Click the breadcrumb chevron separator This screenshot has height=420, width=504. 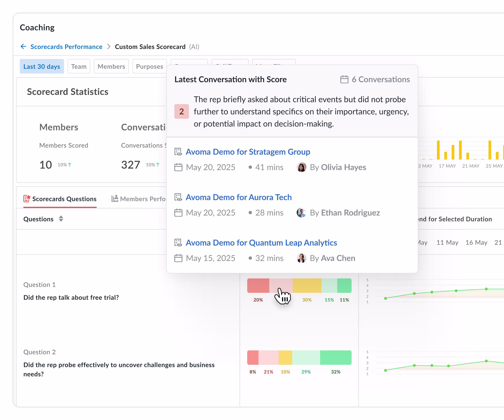tap(109, 47)
